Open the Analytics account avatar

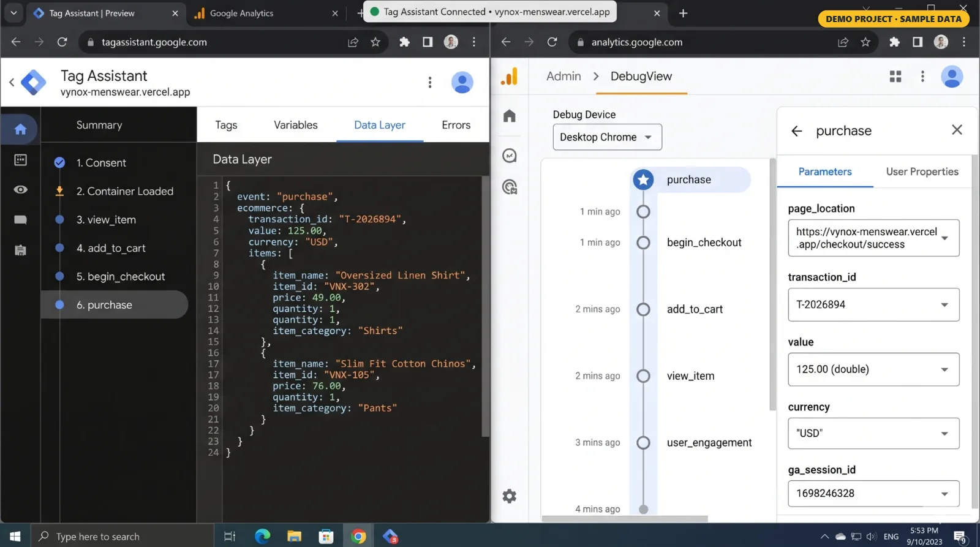point(952,77)
